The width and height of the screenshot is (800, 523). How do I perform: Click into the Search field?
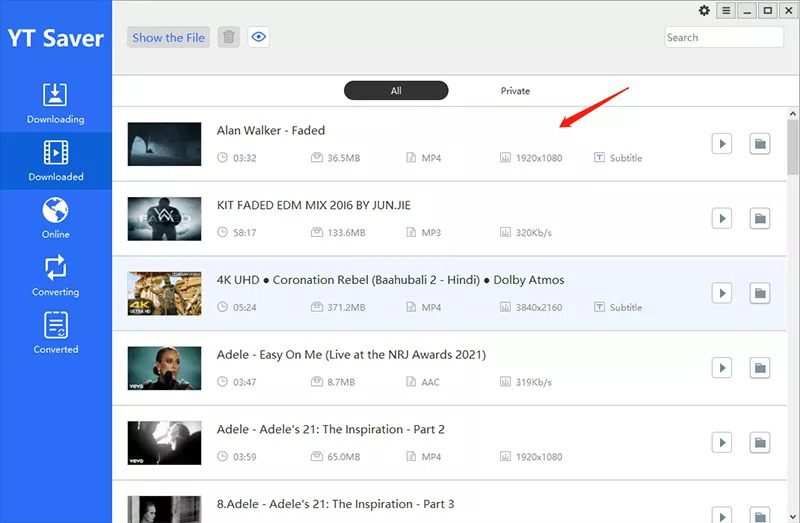(724, 38)
